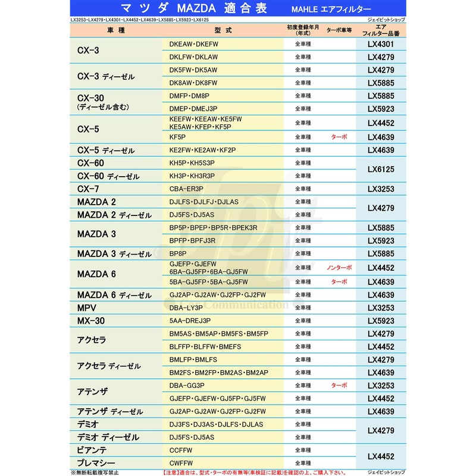Click model code DK8AW·DK8FW
This screenshot has width=476, height=476.
(x=193, y=83)
